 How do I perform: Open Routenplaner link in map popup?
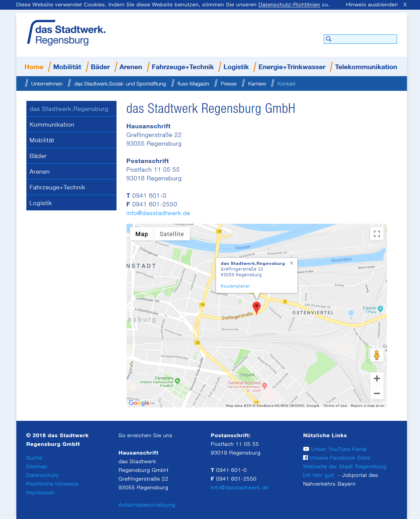(235, 286)
